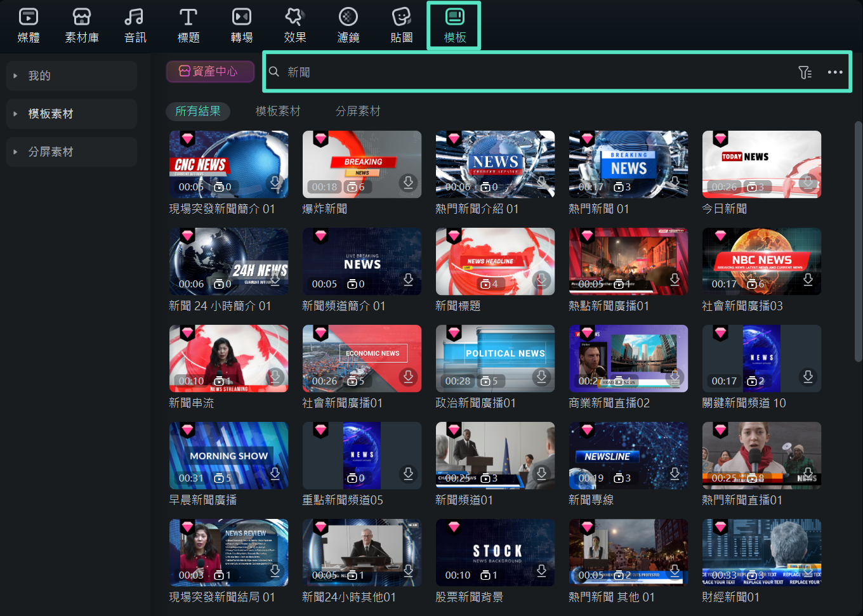Open the 素材庫 stock library
The height and width of the screenshot is (616, 863).
coord(82,25)
